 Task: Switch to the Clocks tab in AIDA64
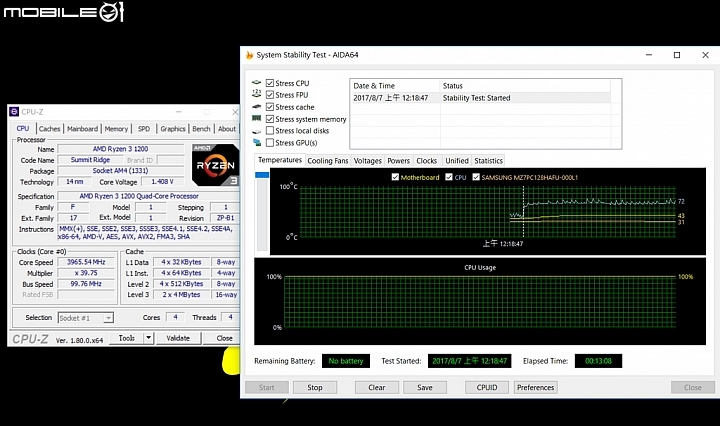427,161
